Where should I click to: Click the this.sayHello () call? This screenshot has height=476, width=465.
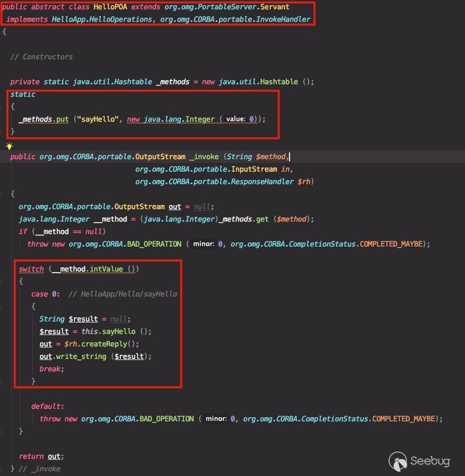tap(116, 331)
